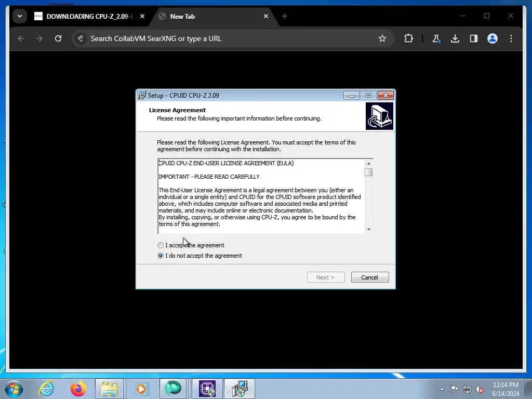Click the address bar search field
The width and height of the screenshot is (532, 399).
point(232,38)
